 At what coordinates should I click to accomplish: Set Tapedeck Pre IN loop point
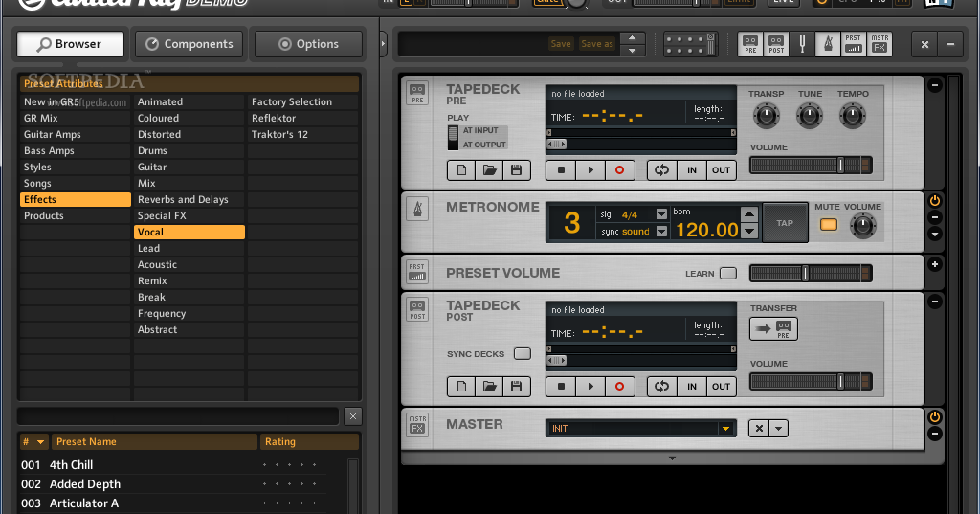pos(692,170)
